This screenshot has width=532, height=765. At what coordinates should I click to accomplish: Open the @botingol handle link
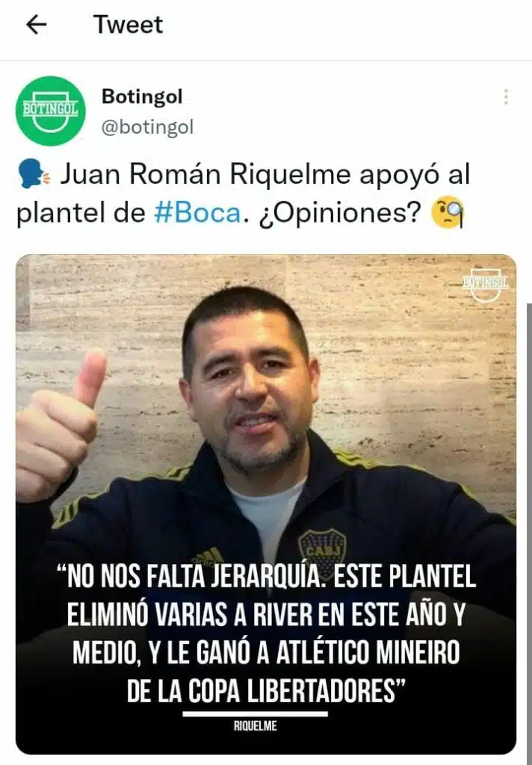coord(147,127)
